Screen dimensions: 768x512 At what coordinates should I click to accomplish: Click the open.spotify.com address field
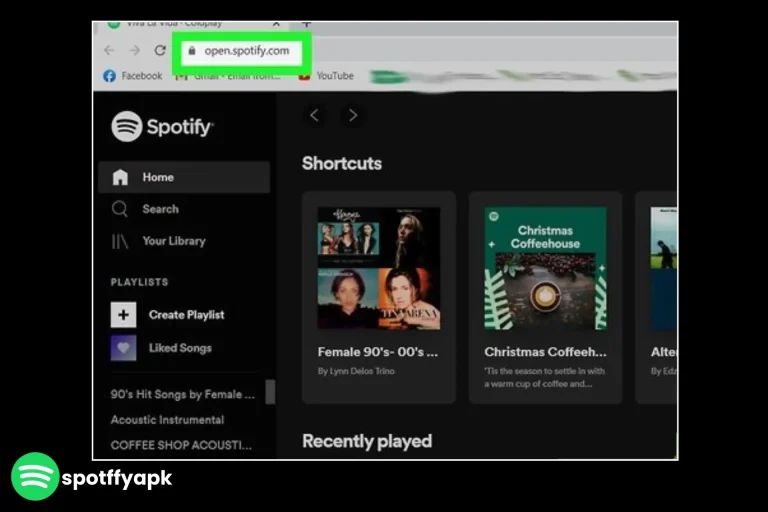click(x=241, y=51)
